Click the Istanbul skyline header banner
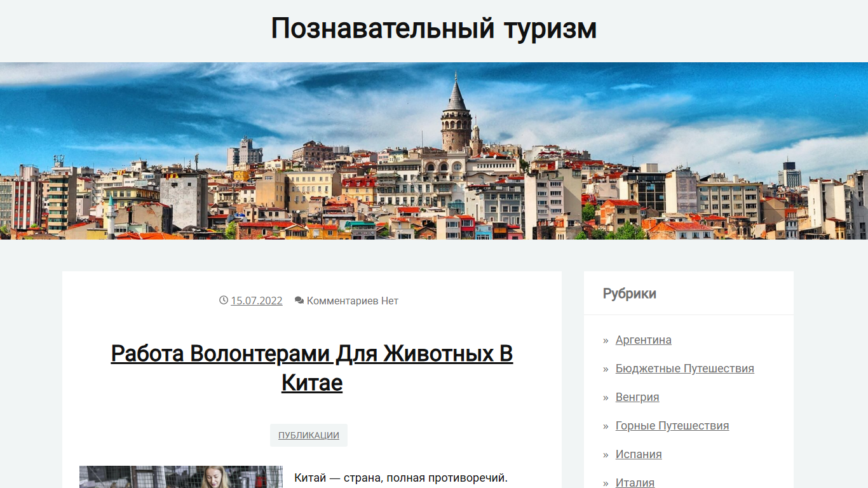The height and width of the screenshot is (488, 868). (x=434, y=151)
